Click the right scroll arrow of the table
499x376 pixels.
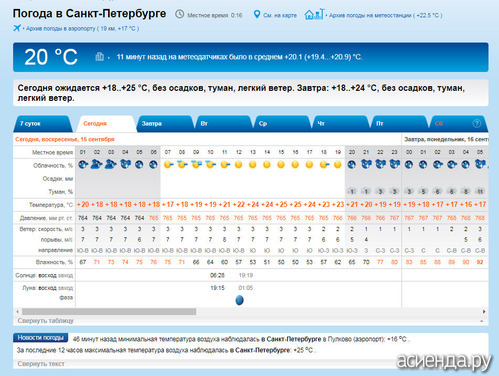484,312
